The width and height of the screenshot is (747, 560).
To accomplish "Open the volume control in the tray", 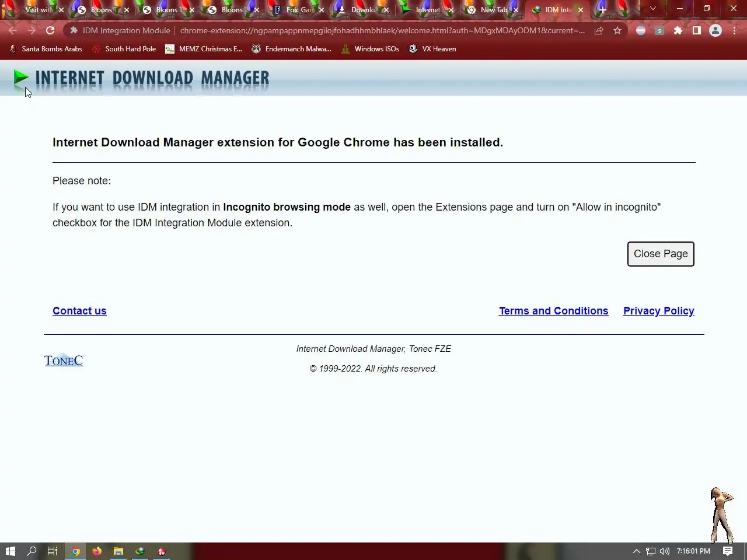I will click(x=664, y=551).
